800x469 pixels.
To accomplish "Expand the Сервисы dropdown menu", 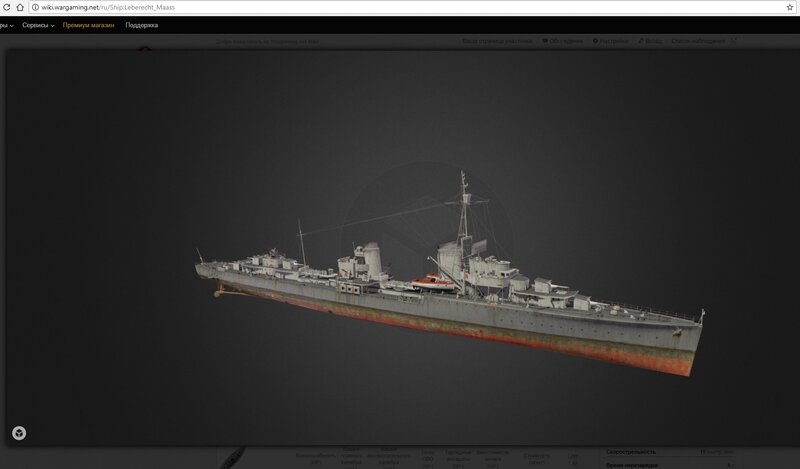I will tap(38, 25).
